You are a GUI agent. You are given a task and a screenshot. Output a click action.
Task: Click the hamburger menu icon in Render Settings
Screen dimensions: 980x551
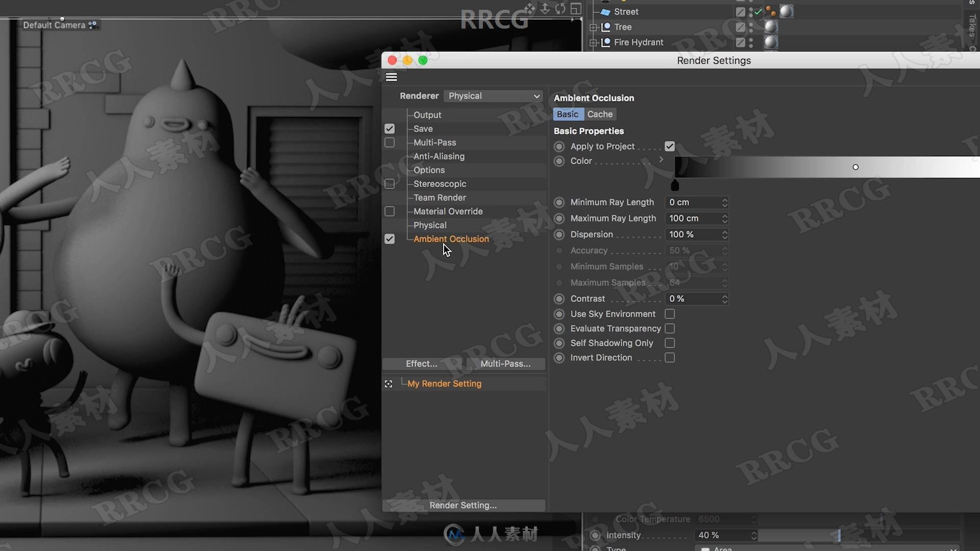point(391,77)
